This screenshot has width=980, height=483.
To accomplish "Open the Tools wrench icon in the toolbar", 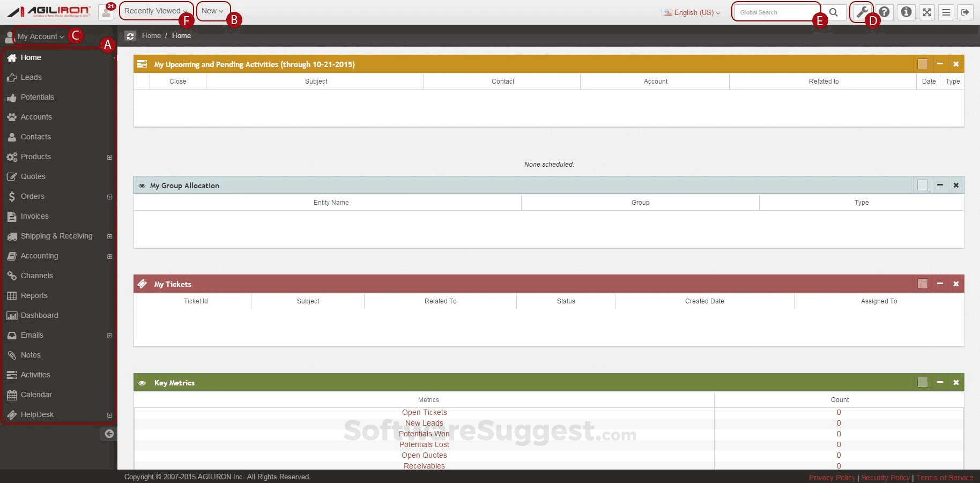I will (861, 12).
